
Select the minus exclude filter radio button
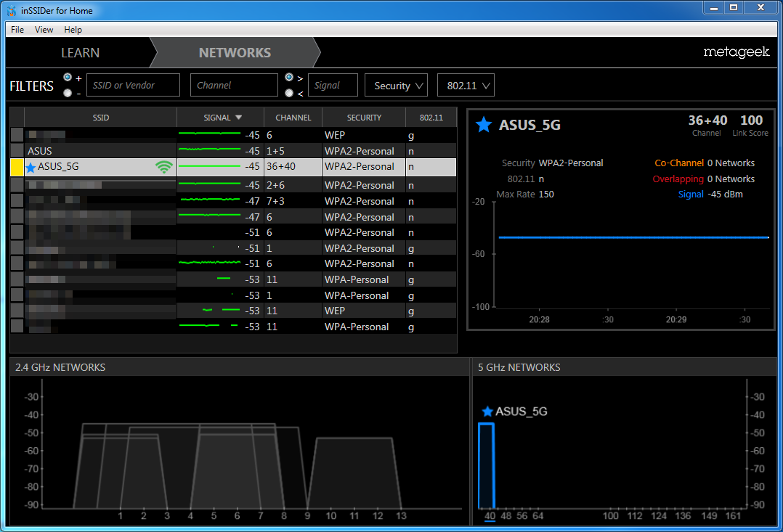coord(68,93)
